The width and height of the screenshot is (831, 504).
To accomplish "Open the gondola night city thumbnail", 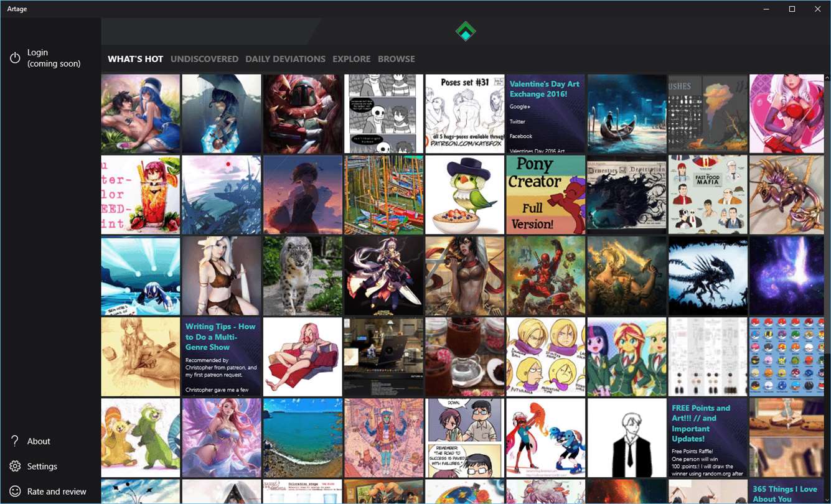I will tap(627, 114).
